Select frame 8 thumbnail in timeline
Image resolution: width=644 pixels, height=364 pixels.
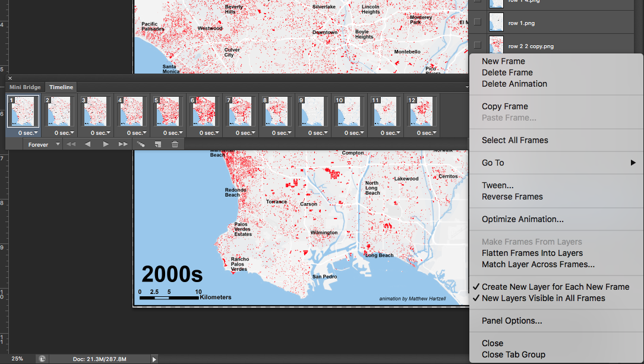point(276,111)
